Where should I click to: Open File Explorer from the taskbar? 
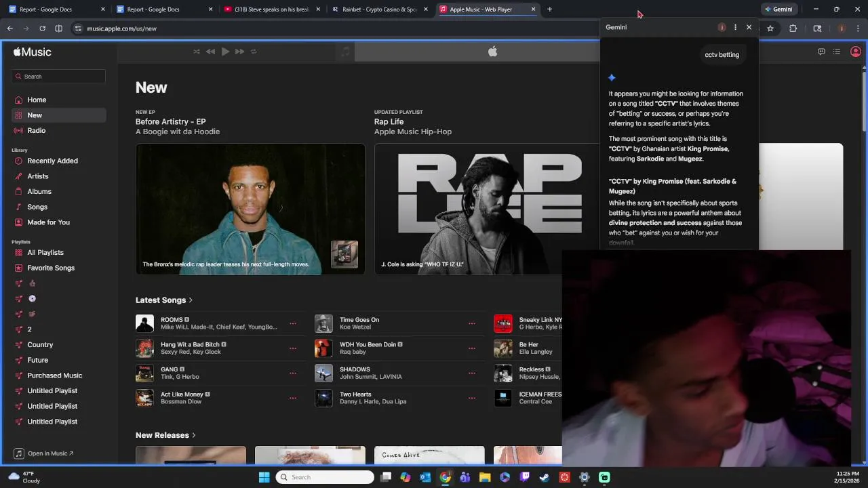(485, 477)
